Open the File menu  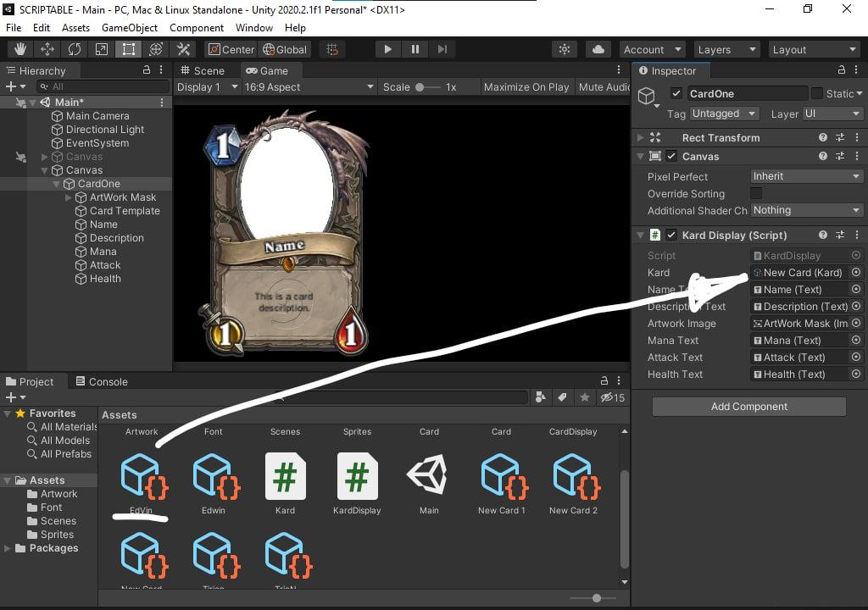[x=14, y=28]
